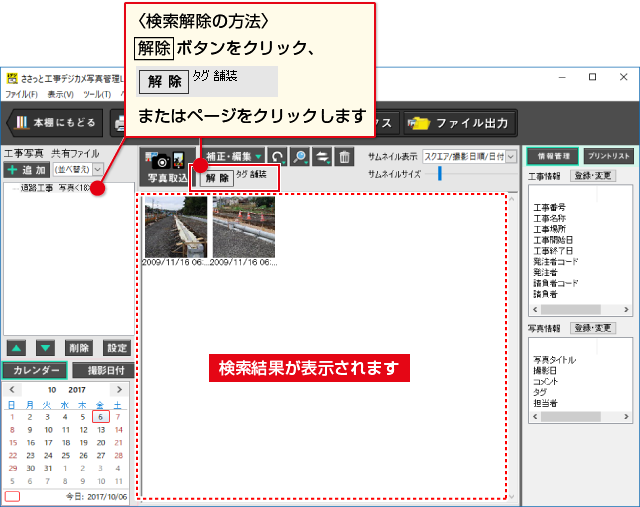
Task: Click the 工事写真 label
Action: [x=24, y=153]
